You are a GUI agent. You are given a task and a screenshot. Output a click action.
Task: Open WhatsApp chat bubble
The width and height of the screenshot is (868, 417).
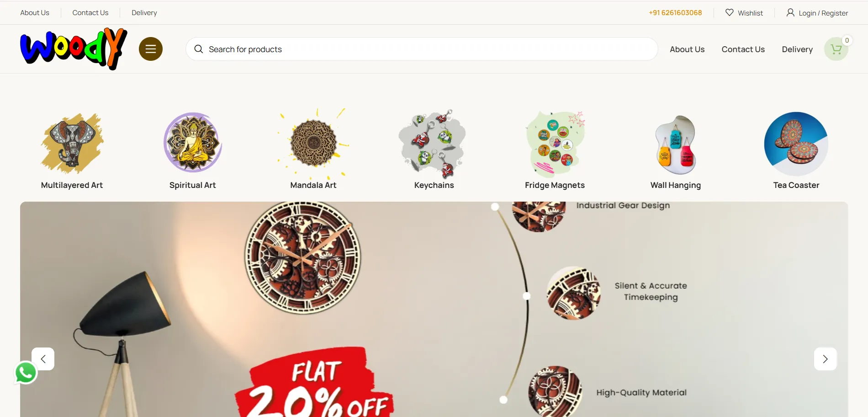(26, 373)
